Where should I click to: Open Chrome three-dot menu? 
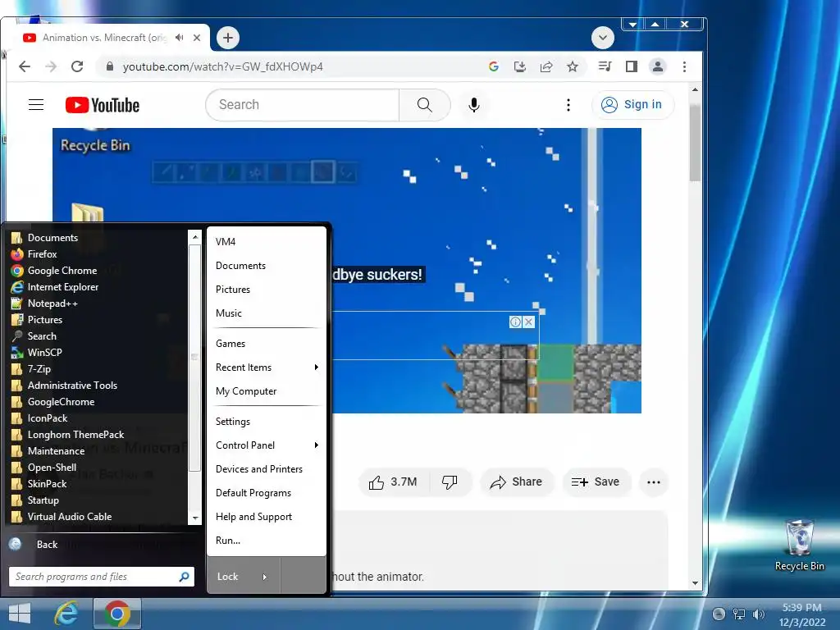pos(684,66)
